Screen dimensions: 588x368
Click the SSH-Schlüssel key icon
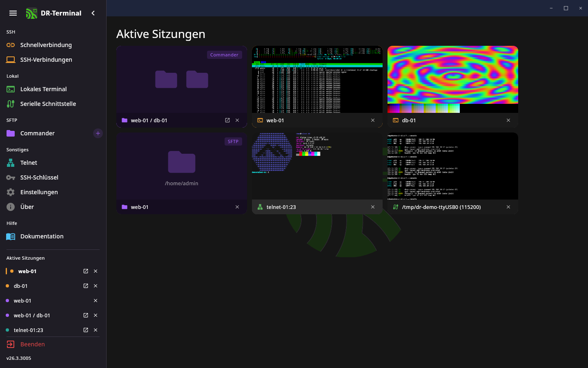(11, 177)
